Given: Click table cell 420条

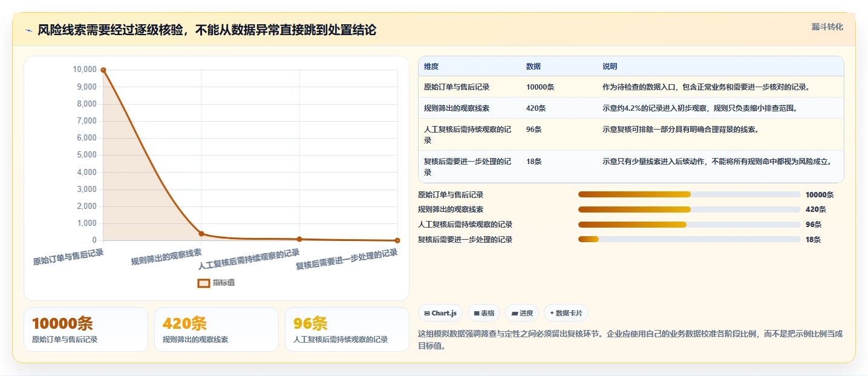Looking at the screenshot, I should click(x=536, y=108).
